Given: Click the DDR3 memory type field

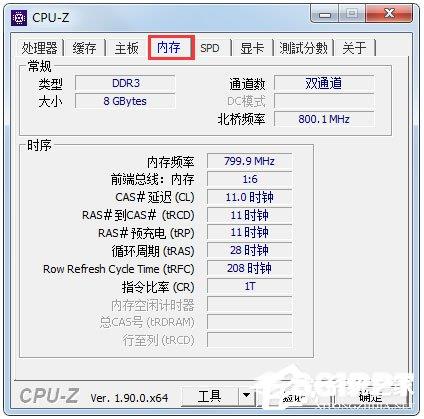Looking at the screenshot, I should pos(125,83).
